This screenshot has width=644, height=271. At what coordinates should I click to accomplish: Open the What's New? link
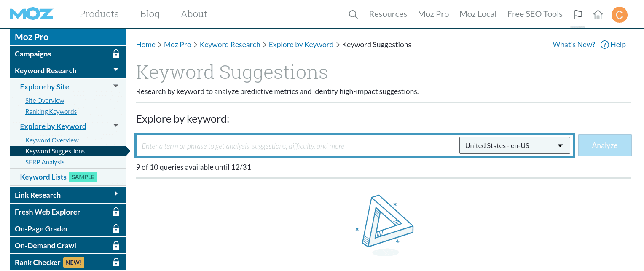point(574,45)
